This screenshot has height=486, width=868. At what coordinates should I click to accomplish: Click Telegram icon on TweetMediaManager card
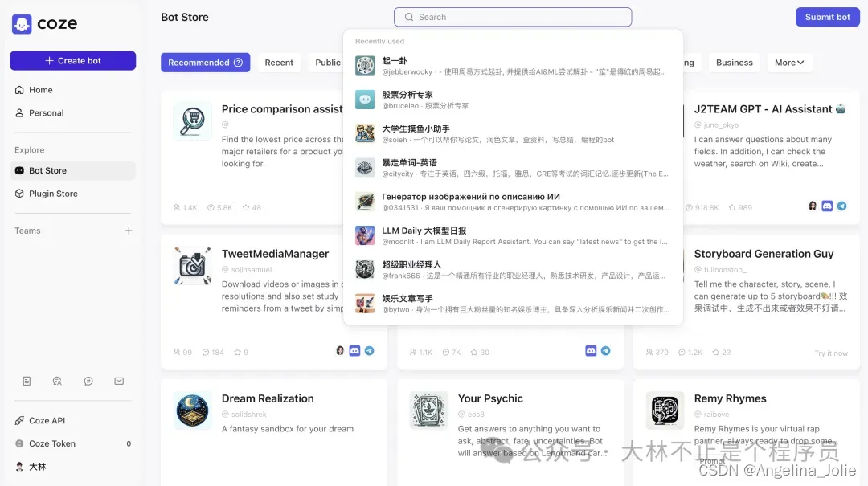click(369, 351)
